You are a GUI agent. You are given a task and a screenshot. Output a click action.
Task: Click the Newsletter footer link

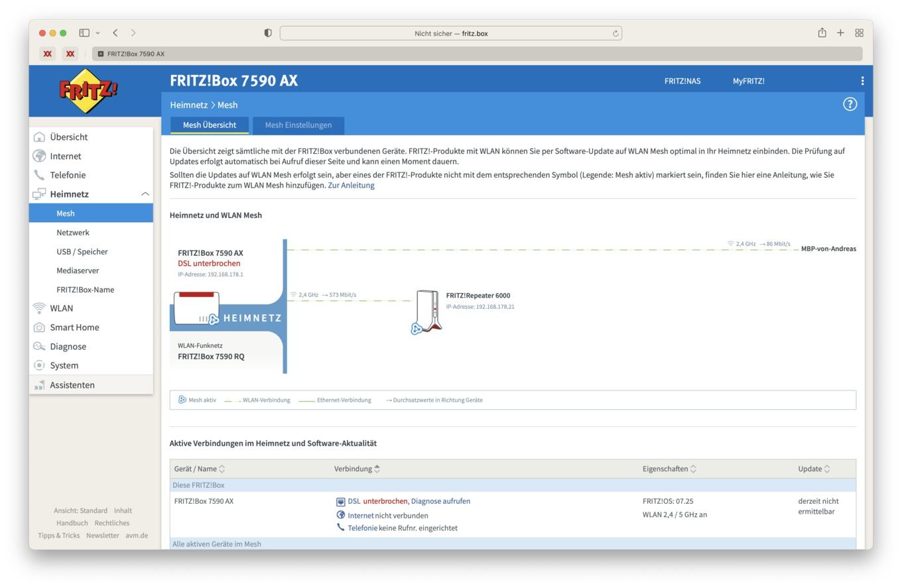tap(102, 536)
